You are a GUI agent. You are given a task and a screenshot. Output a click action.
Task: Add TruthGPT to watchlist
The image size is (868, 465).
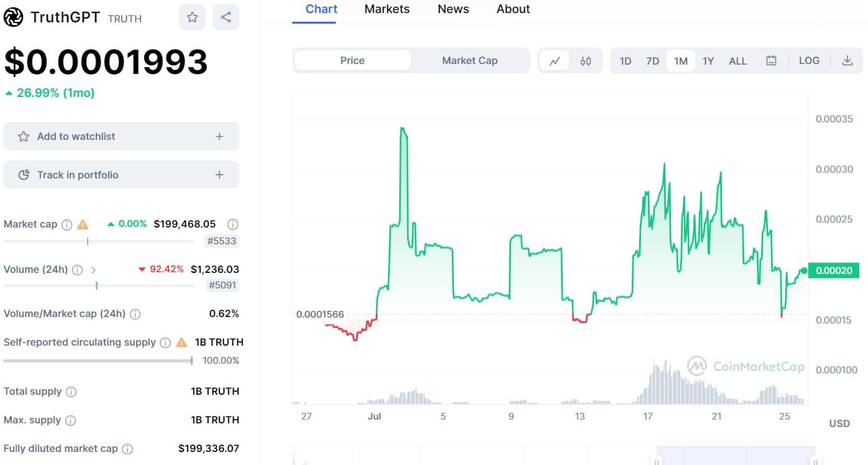pyautogui.click(x=121, y=136)
